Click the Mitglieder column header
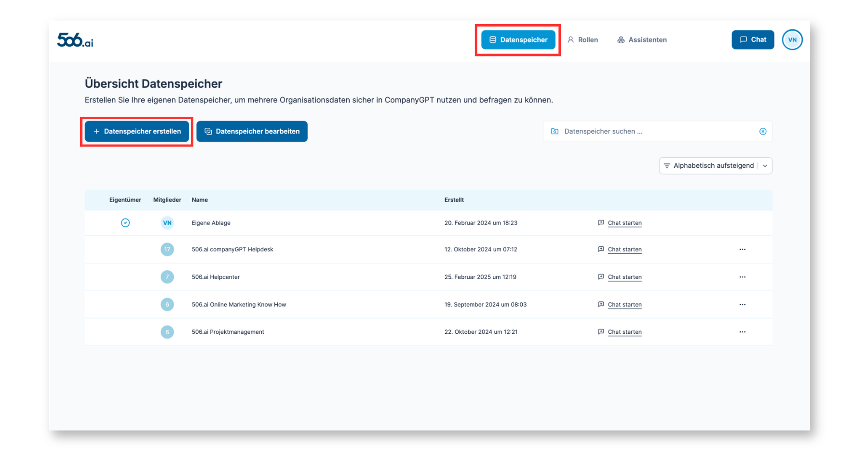This screenshot has height=463, width=868. pyautogui.click(x=167, y=200)
